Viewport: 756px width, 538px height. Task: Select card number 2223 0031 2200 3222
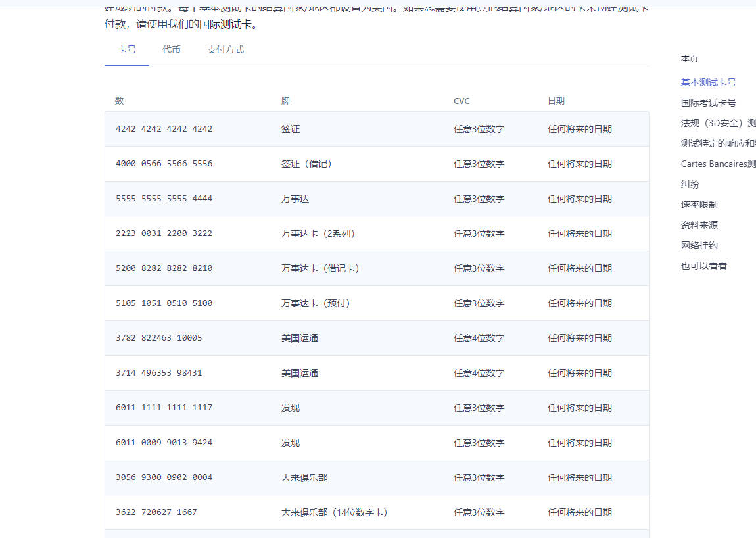point(164,233)
